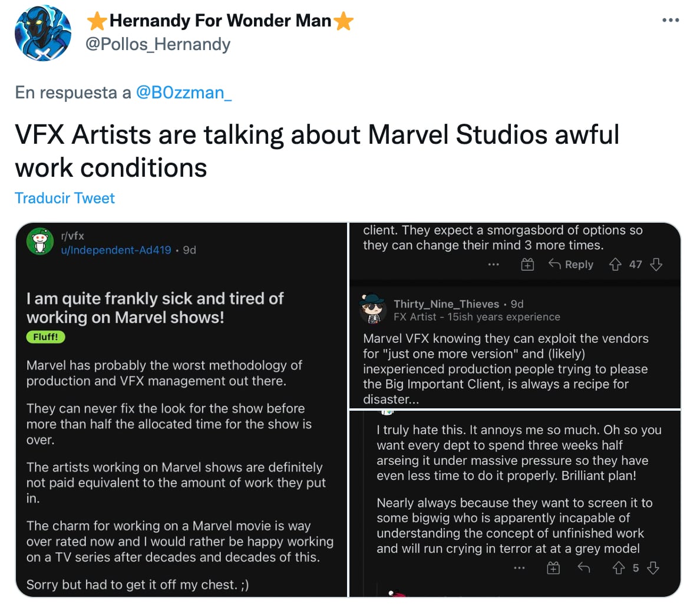700x614 pixels.
Task: Click the award gift icon next to Reply
Action: pos(527,265)
